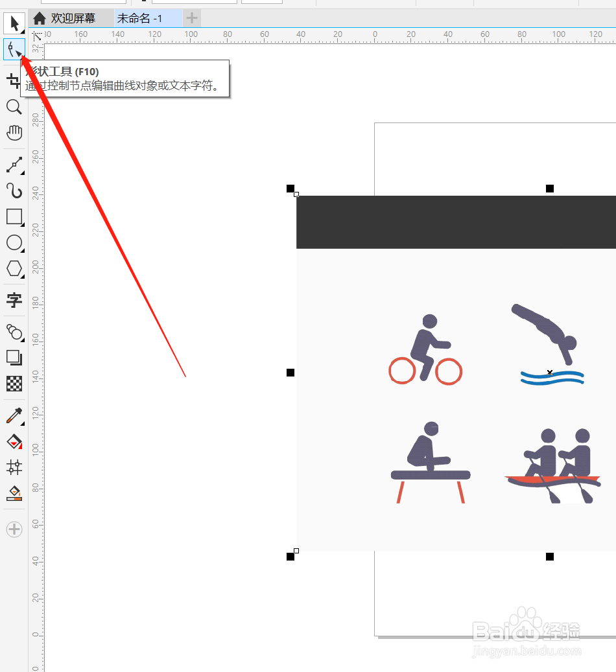Activate the Crop tool
Image resolution: width=616 pixels, height=672 pixels.
(14, 80)
